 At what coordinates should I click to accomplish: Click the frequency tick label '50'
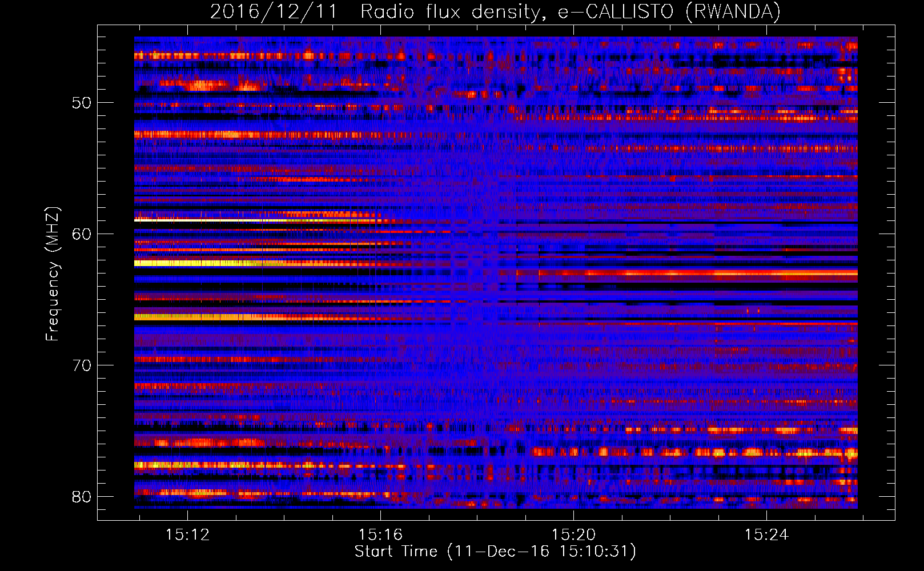(82, 103)
